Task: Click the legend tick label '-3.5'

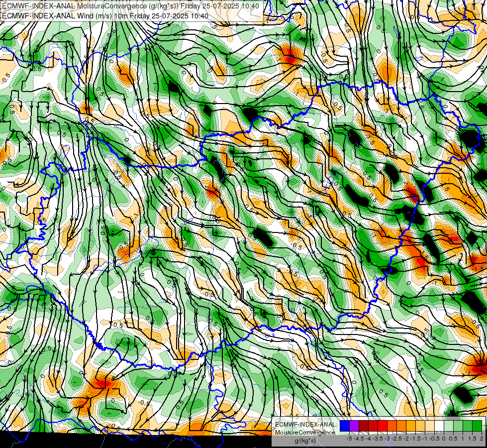Action: (x=378, y=439)
